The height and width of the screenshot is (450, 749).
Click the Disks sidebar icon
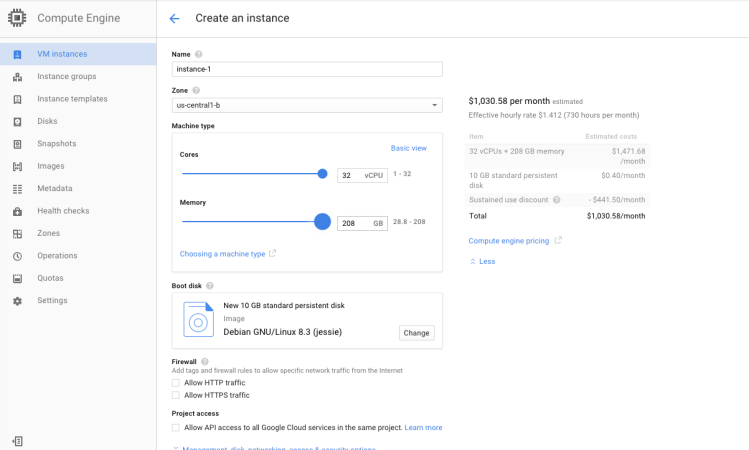pyautogui.click(x=17, y=121)
